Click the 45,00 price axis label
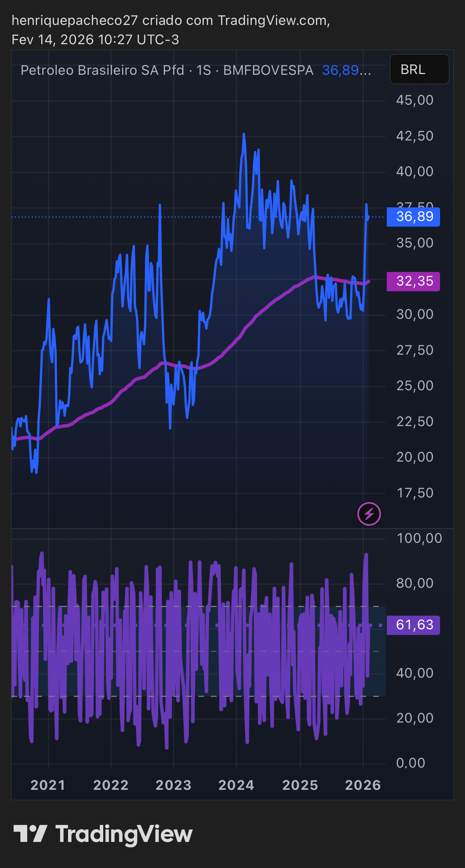 click(x=415, y=100)
